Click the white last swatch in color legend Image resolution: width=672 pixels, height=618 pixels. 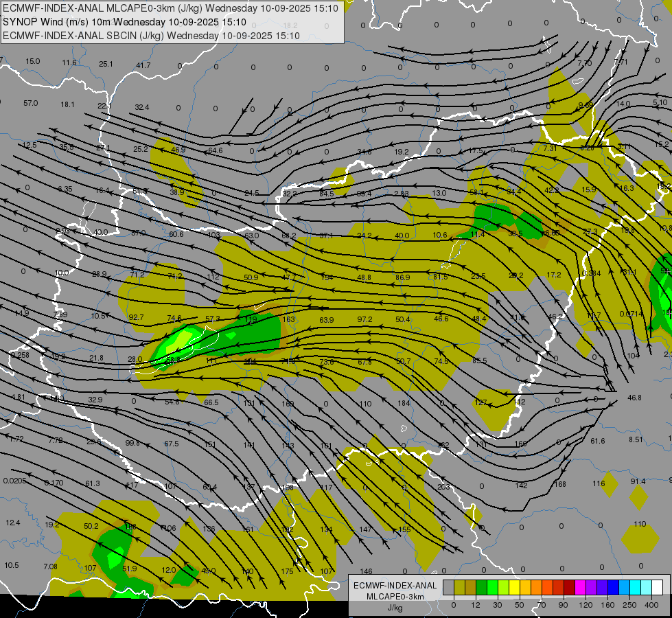coord(658,587)
